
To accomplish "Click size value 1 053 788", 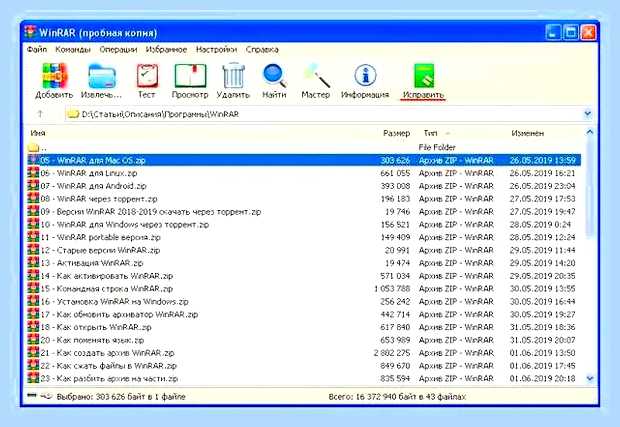I will (392, 289).
